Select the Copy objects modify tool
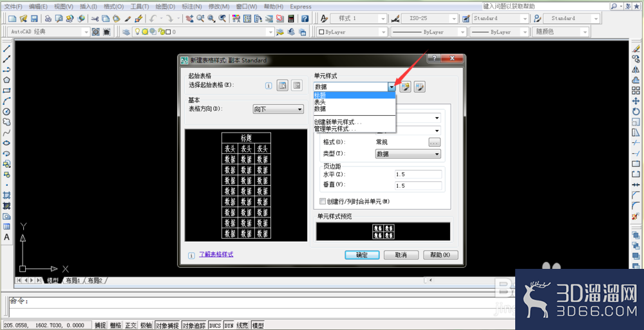 click(636, 59)
